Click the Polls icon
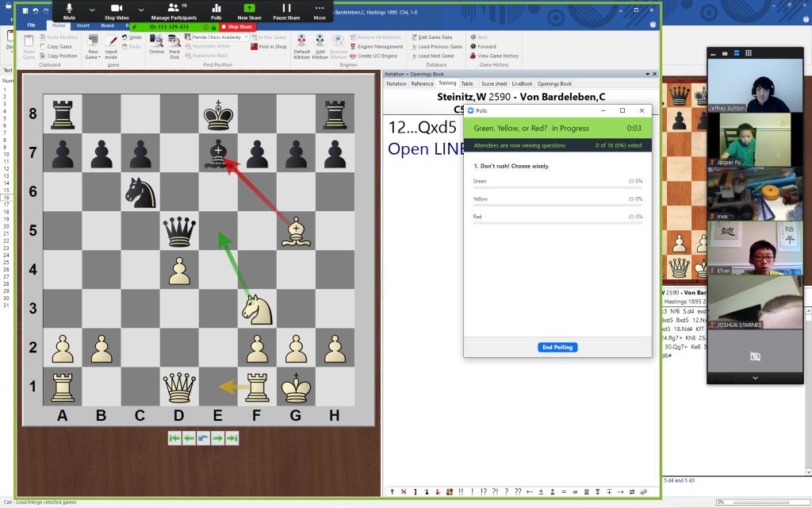The height and width of the screenshot is (508, 812). [x=216, y=10]
